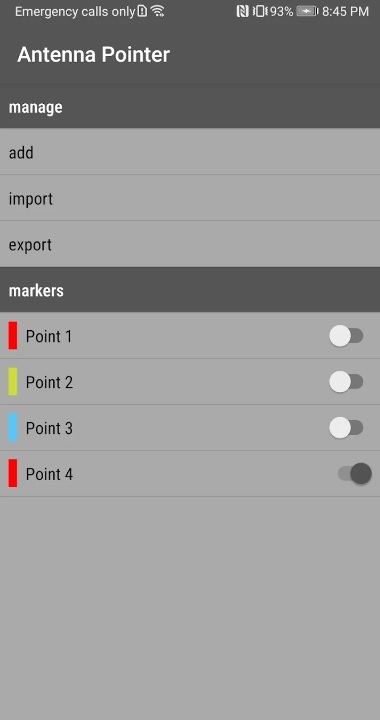Click the red swatch beside Point 4

13,473
